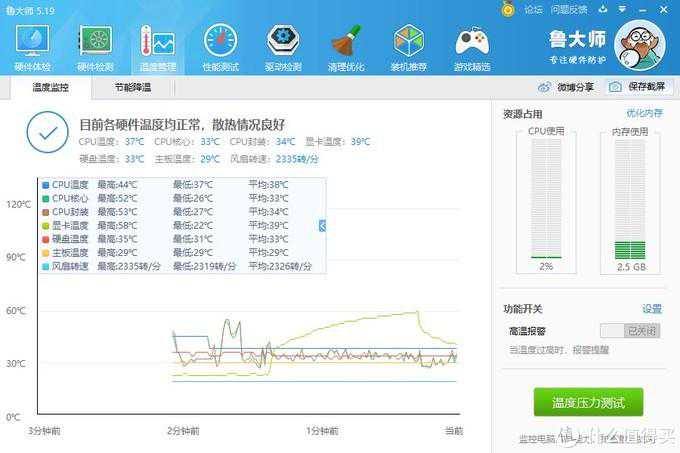Open 性能测试 performance test
This screenshot has width=680, height=453.
220,47
